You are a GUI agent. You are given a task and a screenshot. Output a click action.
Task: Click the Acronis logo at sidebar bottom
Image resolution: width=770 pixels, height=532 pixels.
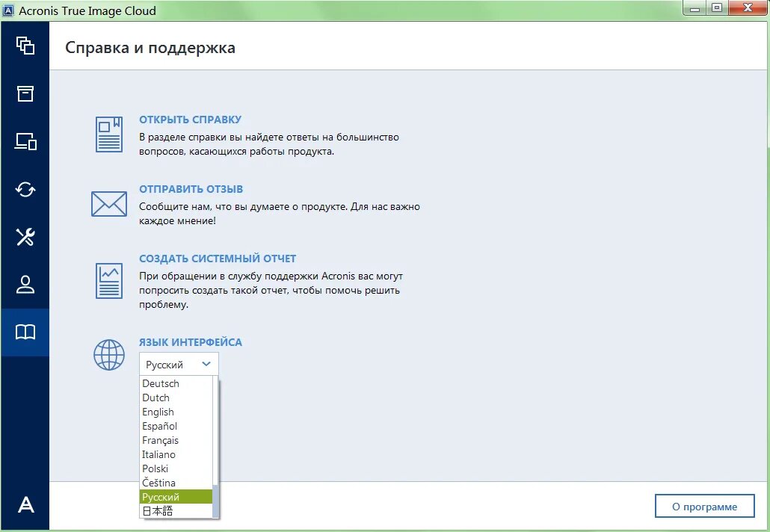pyautogui.click(x=25, y=504)
